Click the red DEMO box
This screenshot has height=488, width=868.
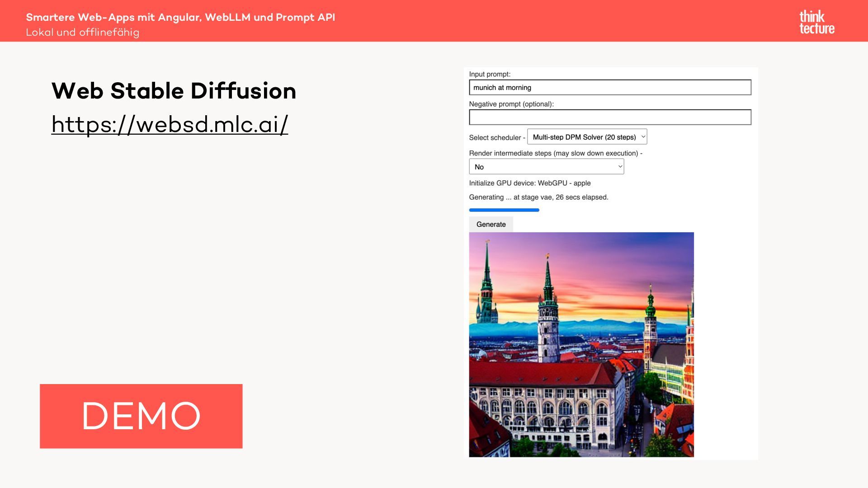point(141,416)
